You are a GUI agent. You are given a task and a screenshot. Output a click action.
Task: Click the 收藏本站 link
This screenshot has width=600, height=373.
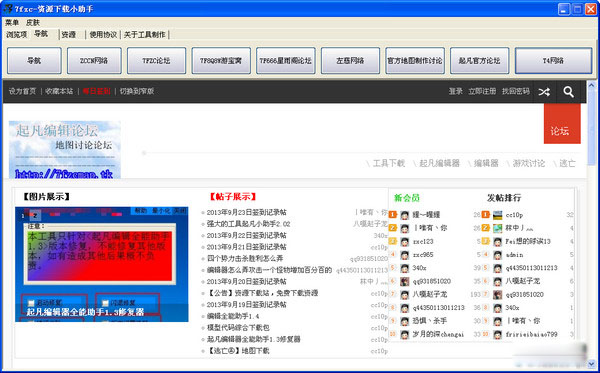[x=59, y=91]
